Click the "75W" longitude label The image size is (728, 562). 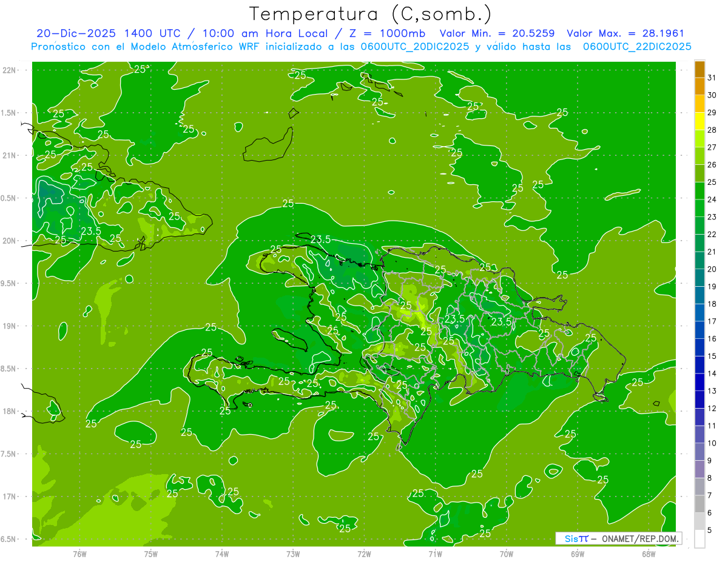[151, 554]
